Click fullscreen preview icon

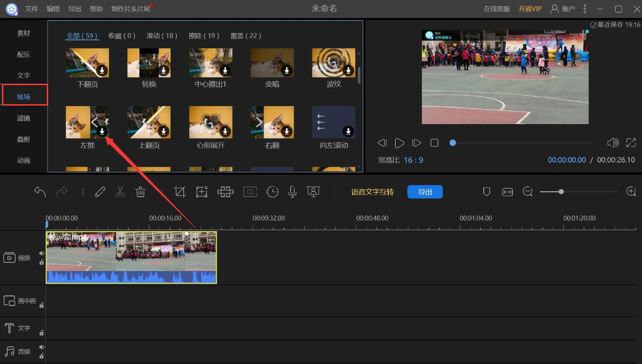tap(631, 143)
